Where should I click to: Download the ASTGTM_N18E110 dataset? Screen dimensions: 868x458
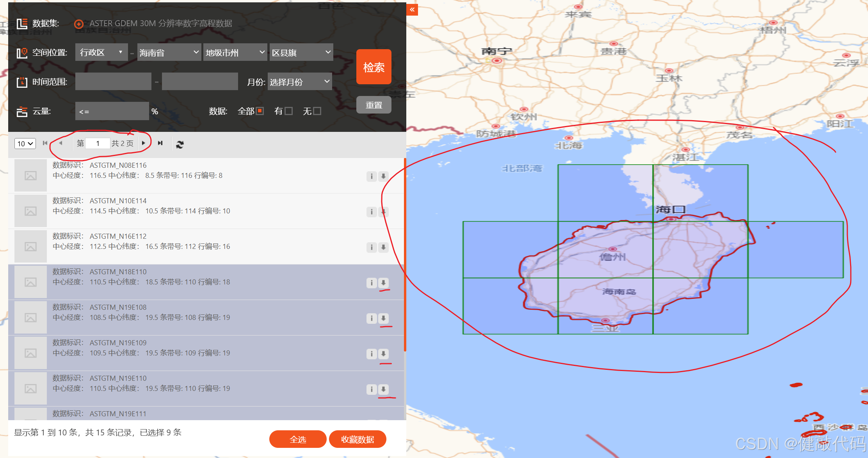click(383, 283)
